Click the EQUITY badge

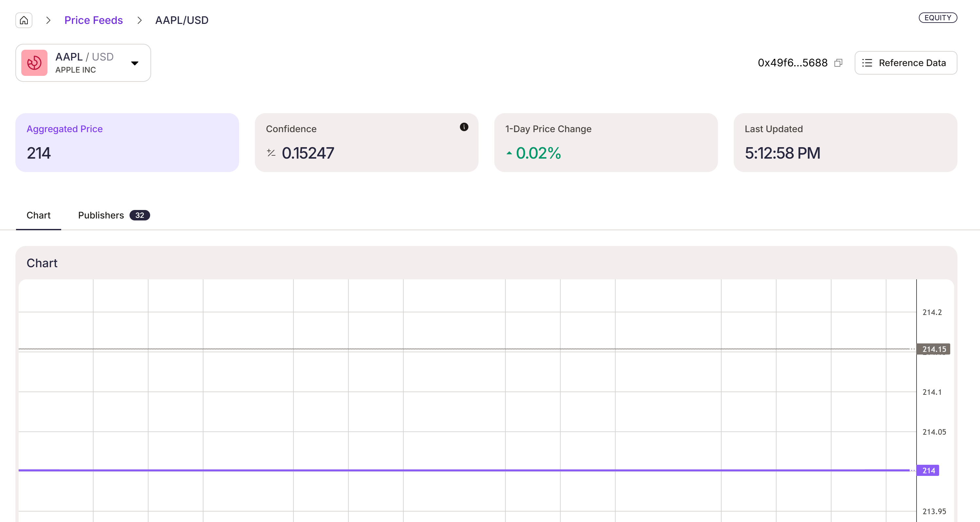pos(938,18)
